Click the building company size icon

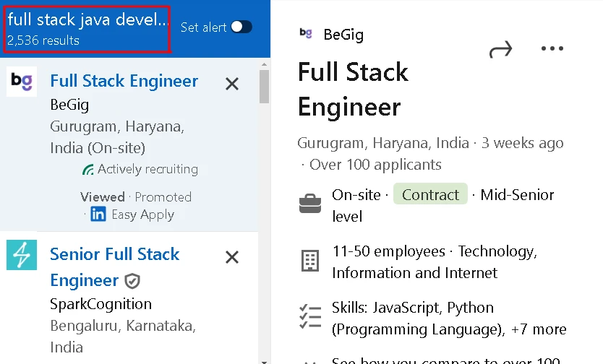pyautogui.click(x=310, y=261)
